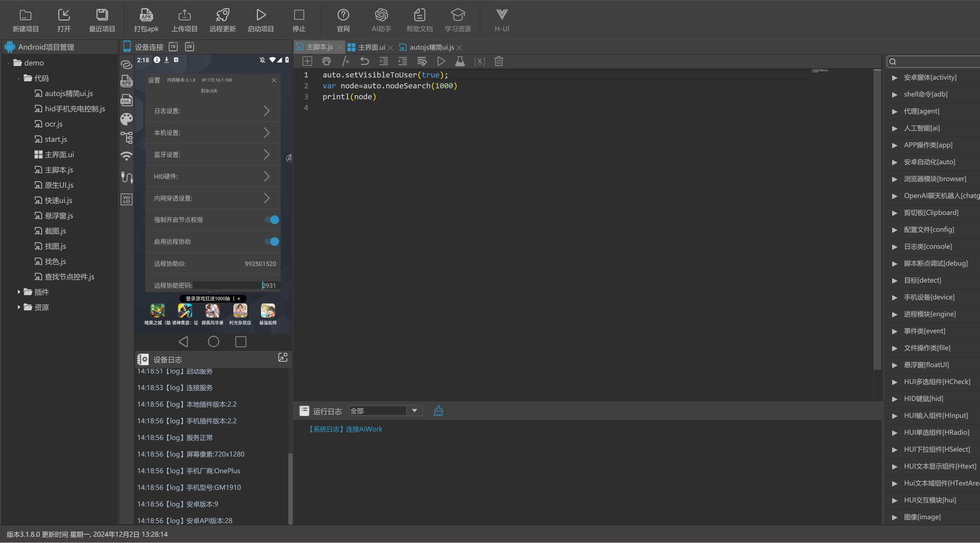
Task: Click the WiFi connection sidebar icon
Action: point(127,156)
